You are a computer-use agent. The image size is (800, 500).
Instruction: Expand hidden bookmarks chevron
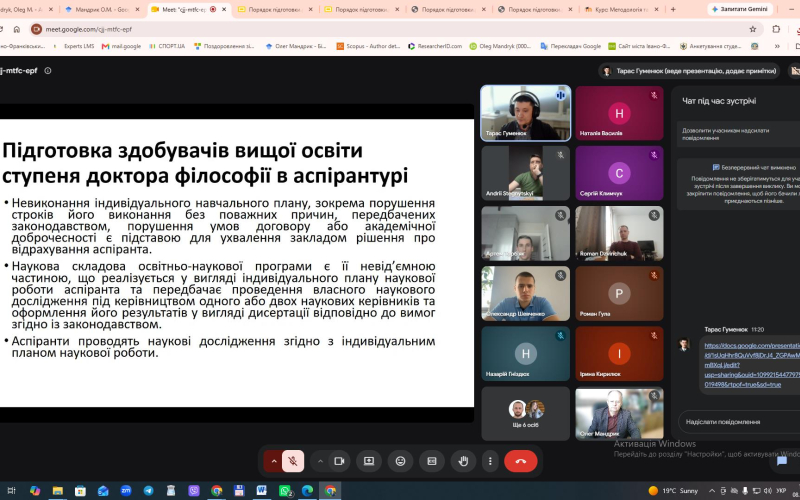[777, 46]
